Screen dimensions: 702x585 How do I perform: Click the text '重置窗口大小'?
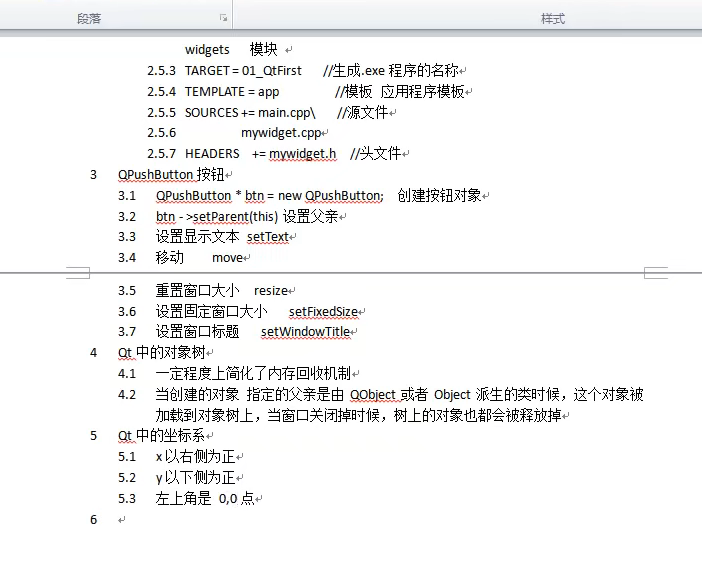click(x=197, y=291)
